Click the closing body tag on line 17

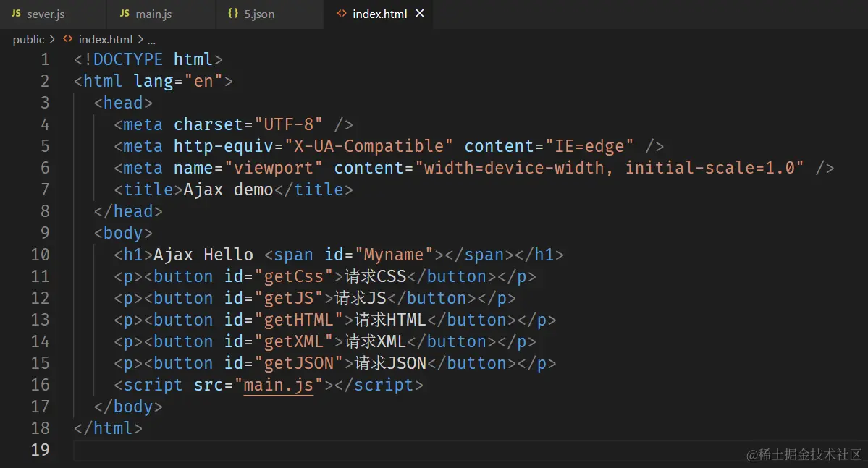click(x=128, y=407)
